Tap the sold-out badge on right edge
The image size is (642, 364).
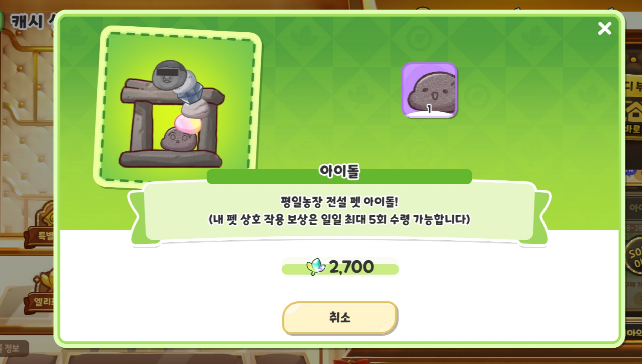tap(634, 258)
